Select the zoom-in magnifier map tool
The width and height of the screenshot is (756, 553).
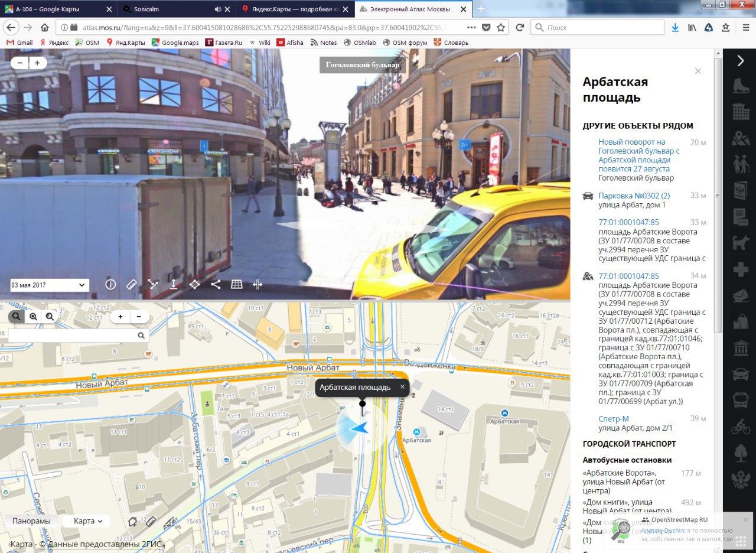tap(33, 317)
